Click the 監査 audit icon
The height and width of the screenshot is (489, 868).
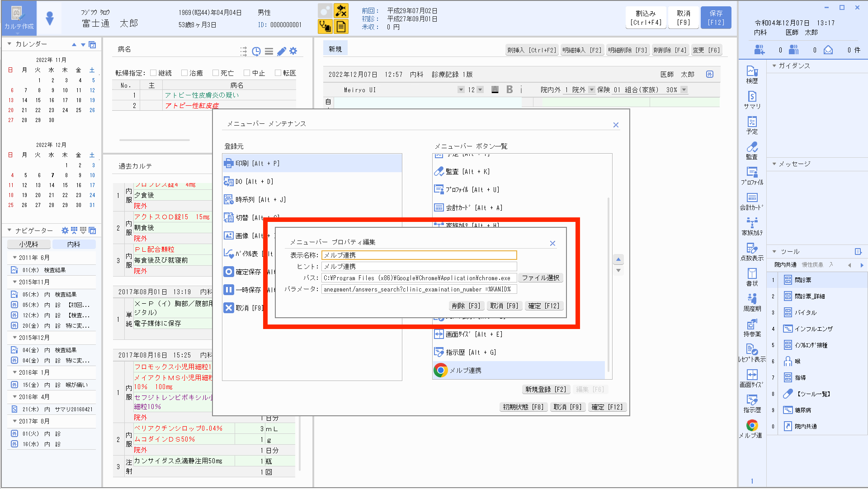752,150
